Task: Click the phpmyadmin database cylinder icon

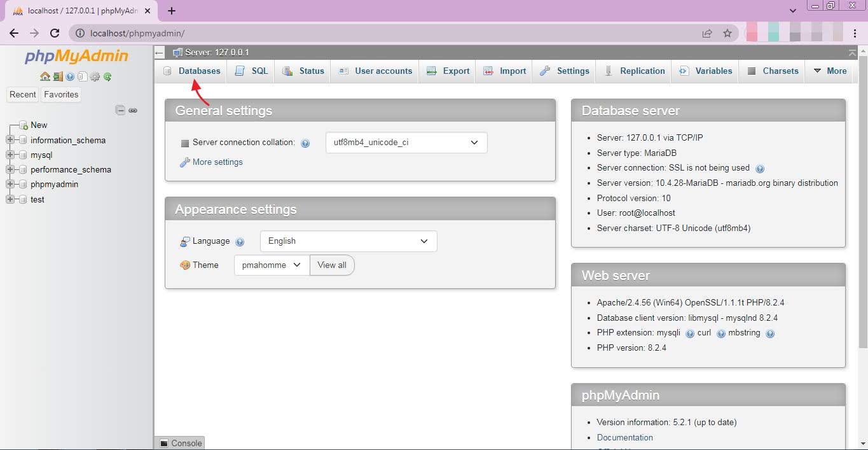Action: (24, 185)
